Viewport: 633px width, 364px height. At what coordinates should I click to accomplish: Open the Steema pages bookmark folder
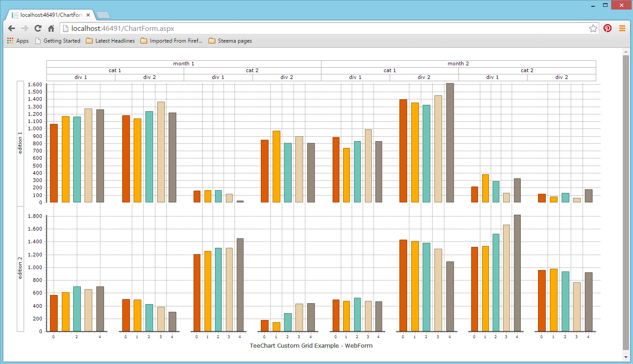pos(230,41)
